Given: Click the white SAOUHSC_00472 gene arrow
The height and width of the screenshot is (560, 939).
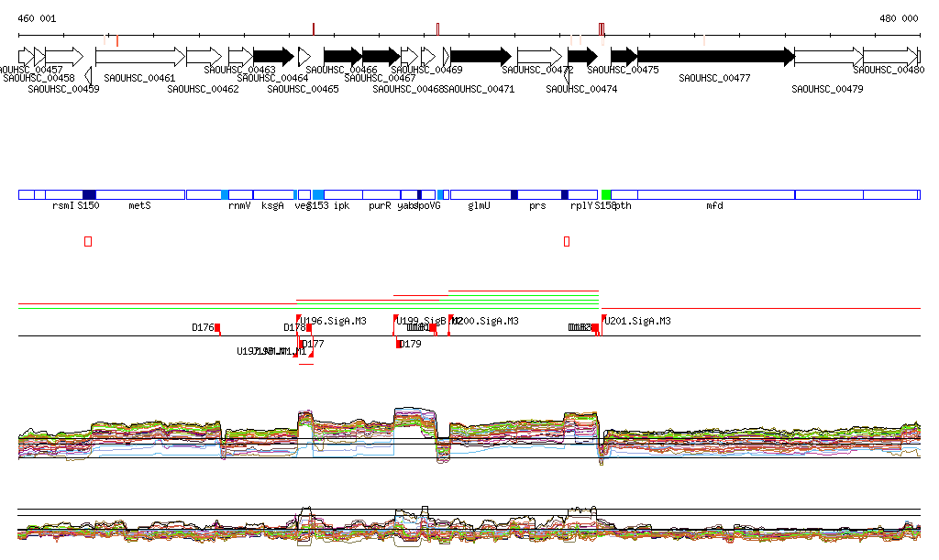Looking at the screenshot, I should 539,56.
